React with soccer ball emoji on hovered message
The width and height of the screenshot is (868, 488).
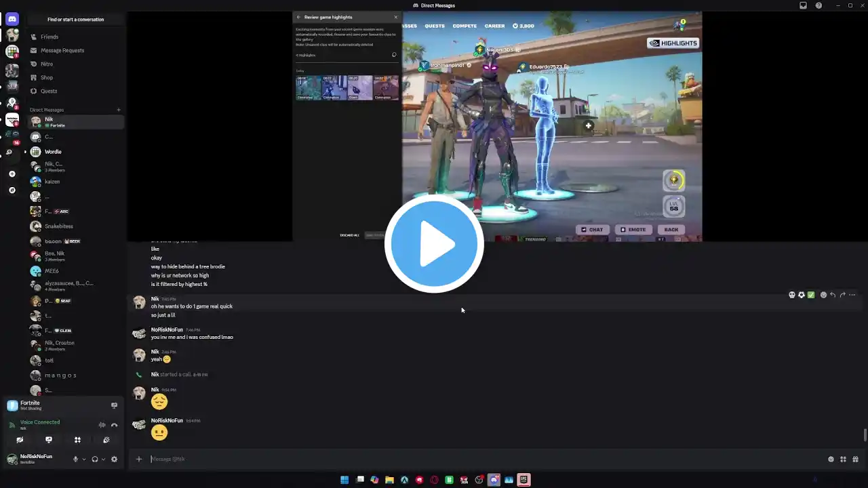pos(801,295)
